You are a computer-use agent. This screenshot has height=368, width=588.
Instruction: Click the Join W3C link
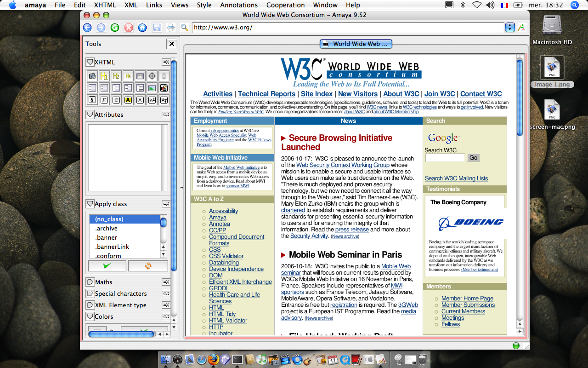[x=440, y=94]
